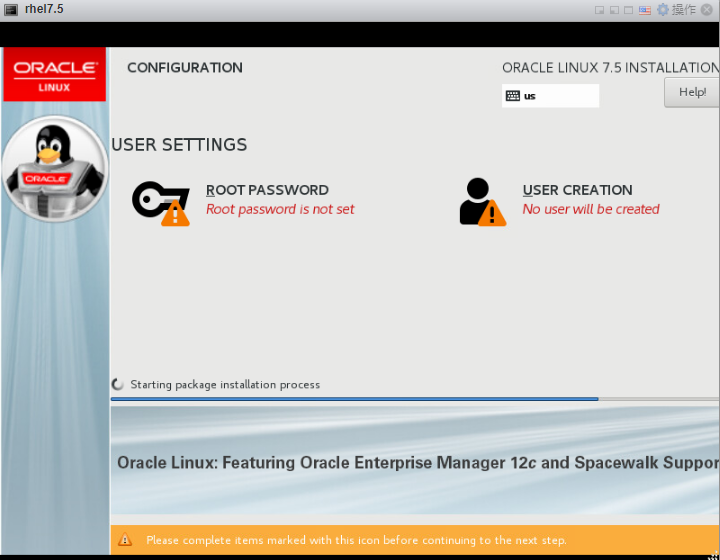Click the second window-size icon in title bar
This screenshot has height=560, width=720.
(x=614, y=10)
